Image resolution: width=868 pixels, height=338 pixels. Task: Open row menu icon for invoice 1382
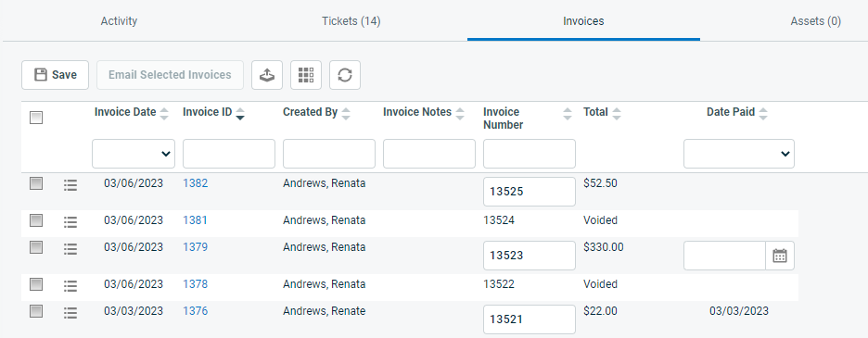click(70, 185)
